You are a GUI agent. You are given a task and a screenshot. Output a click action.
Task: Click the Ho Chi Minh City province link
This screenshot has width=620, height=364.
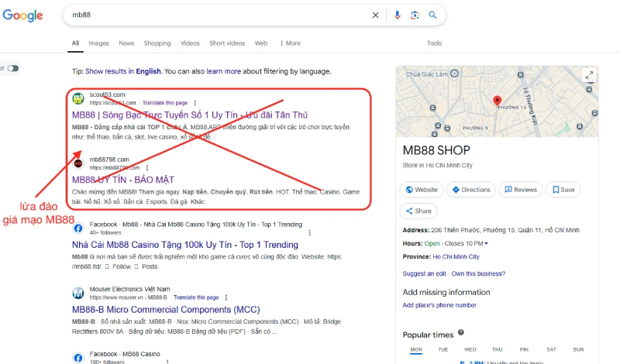coord(456,256)
